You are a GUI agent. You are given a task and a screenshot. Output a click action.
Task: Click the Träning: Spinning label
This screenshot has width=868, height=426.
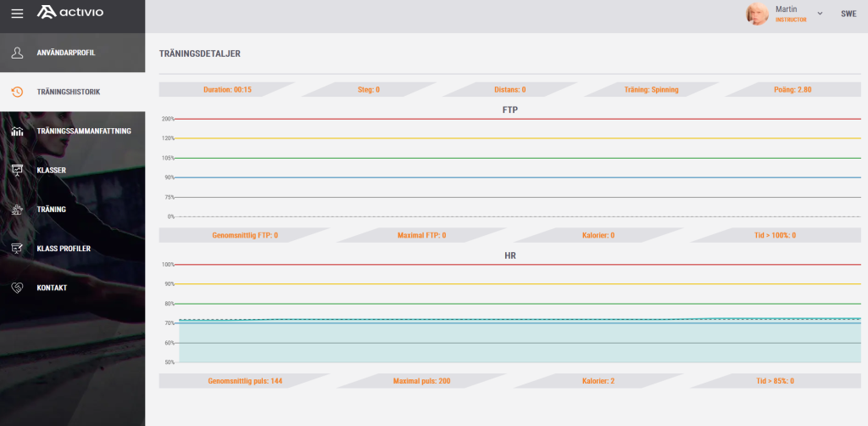coord(653,89)
